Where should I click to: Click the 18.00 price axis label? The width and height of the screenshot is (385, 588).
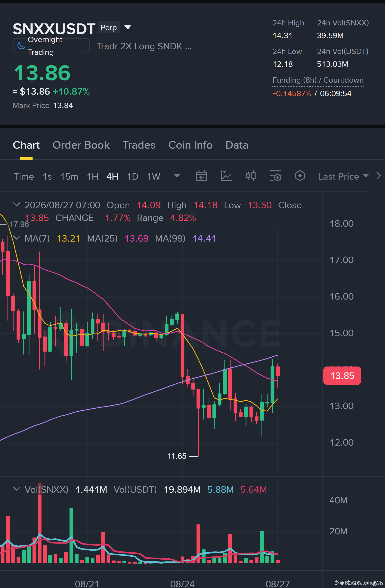click(342, 224)
